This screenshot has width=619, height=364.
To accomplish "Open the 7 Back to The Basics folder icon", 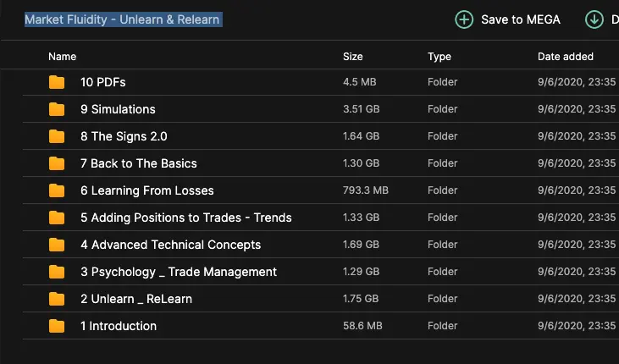I will click(57, 163).
